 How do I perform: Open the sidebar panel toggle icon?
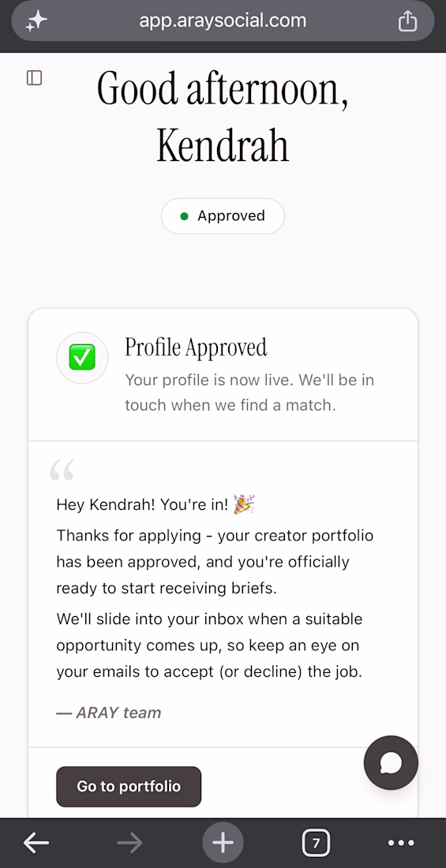tap(35, 77)
